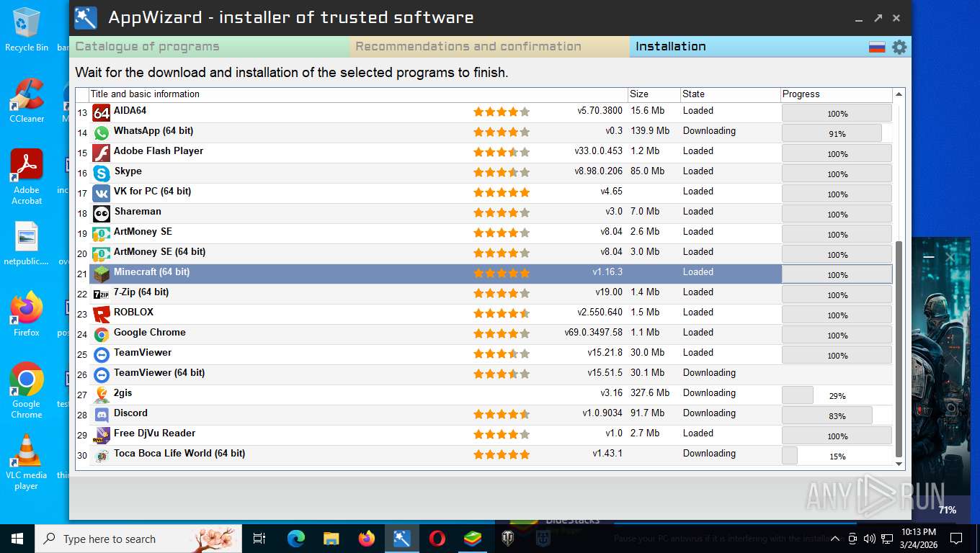Sort by Title and basic information column
980x553 pixels.
(x=358, y=94)
